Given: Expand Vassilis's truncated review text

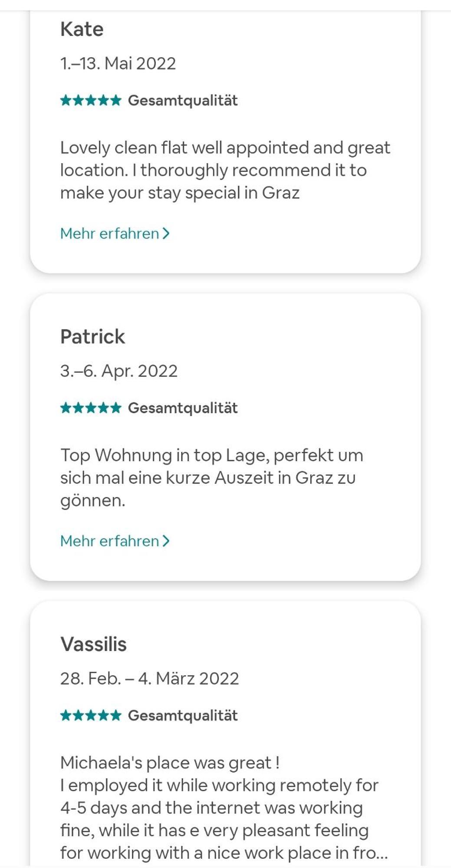Looking at the screenshot, I should pos(224,808).
